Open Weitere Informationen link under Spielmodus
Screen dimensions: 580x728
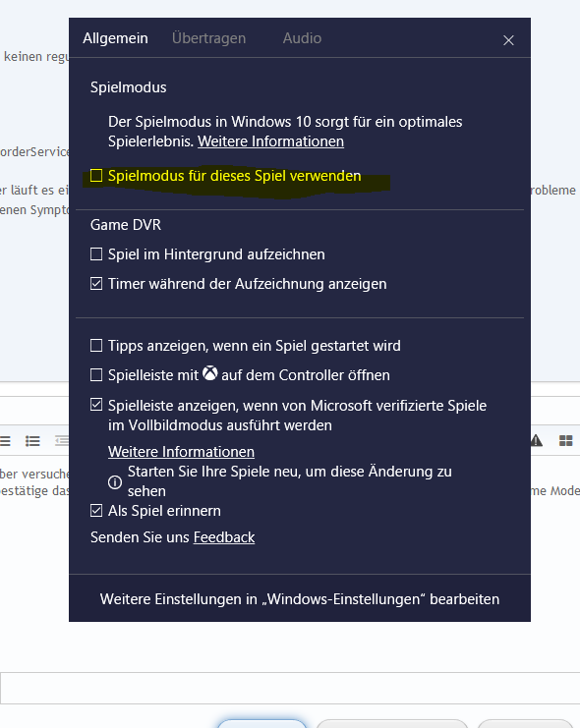271,141
